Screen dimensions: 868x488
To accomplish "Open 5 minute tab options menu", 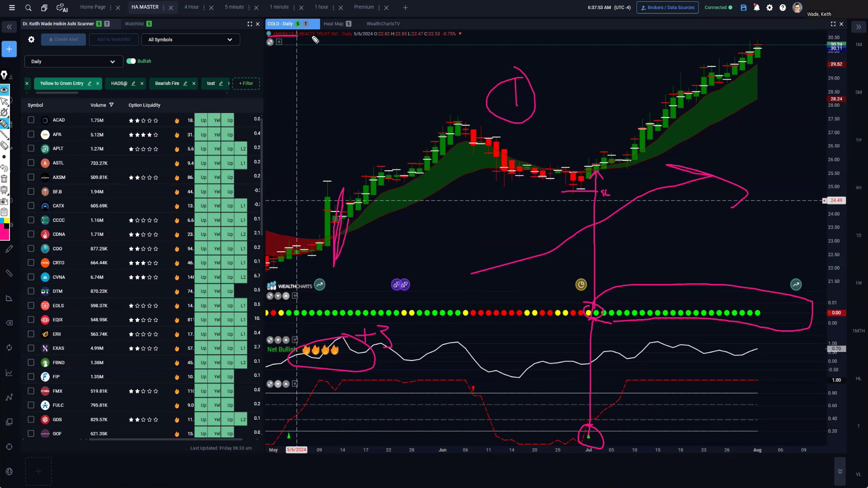I will (249, 8).
